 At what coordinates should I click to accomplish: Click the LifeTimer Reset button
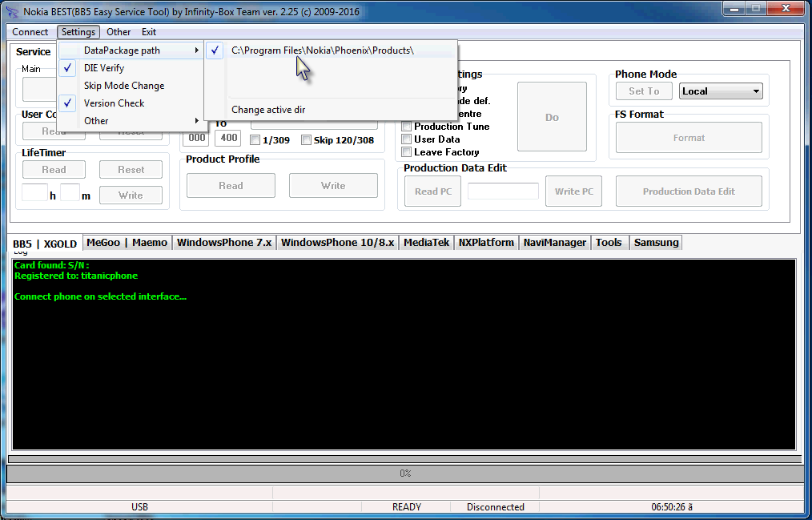coord(131,170)
